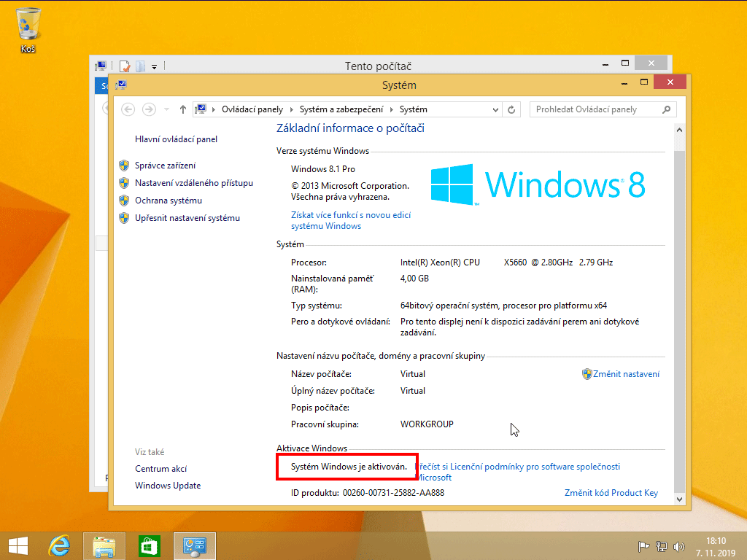Open File Explorer from taskbar
The image size is (747, 560).
(104, 545)
